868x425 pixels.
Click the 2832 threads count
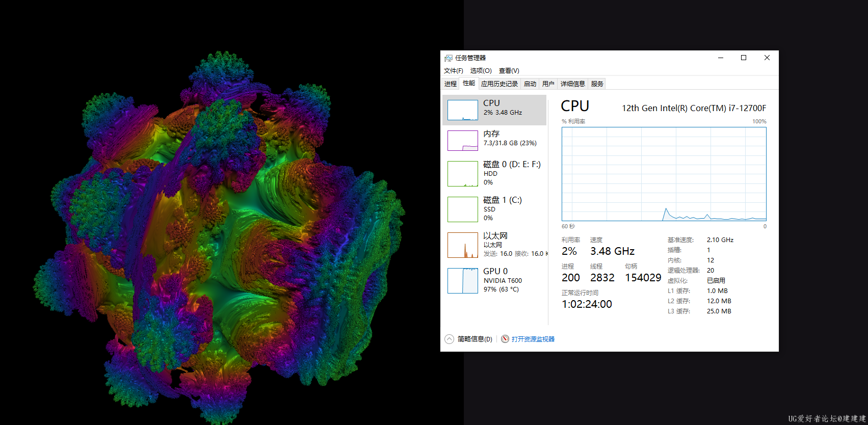click(602, 278)
